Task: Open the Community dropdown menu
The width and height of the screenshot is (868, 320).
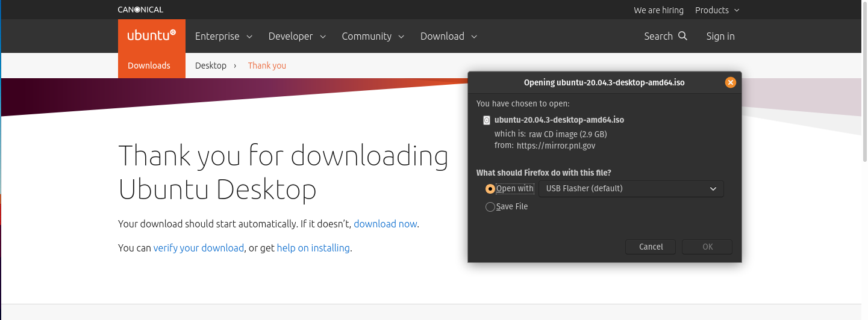Action: pyautogui.click(x=373, y=36)
